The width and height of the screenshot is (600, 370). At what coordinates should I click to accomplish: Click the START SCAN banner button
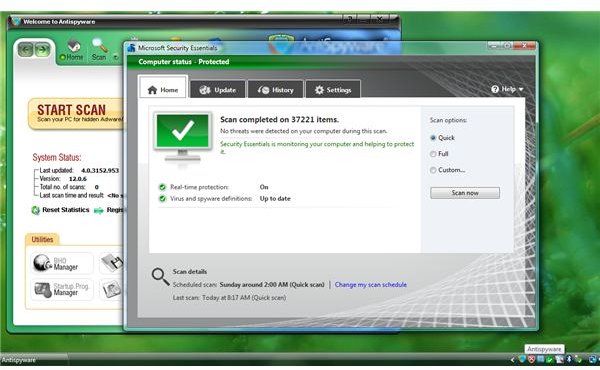coord(76,114)
